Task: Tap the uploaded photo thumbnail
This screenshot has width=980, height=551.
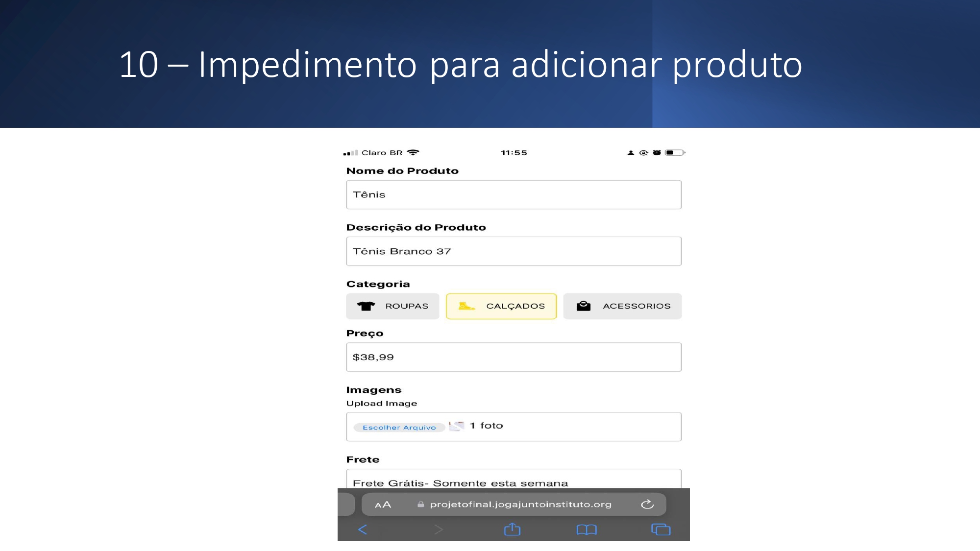Action: [x=457, y=426]
